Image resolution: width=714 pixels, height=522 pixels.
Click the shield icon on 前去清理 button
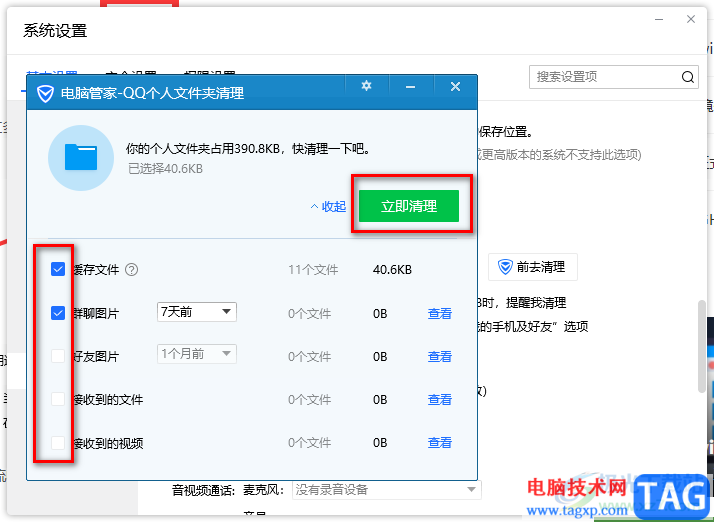pos(505,266)
